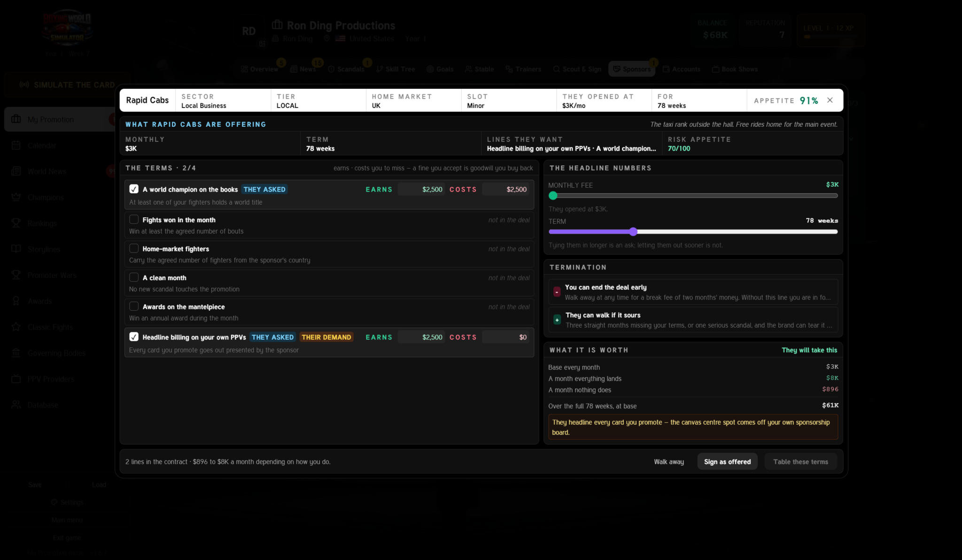
Task: Click the Accounts tab icon
Action: click(666, 69)
